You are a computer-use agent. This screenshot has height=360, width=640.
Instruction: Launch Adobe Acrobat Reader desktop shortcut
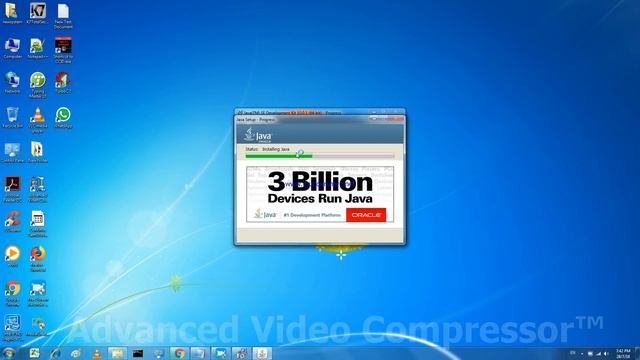point(12,189)
